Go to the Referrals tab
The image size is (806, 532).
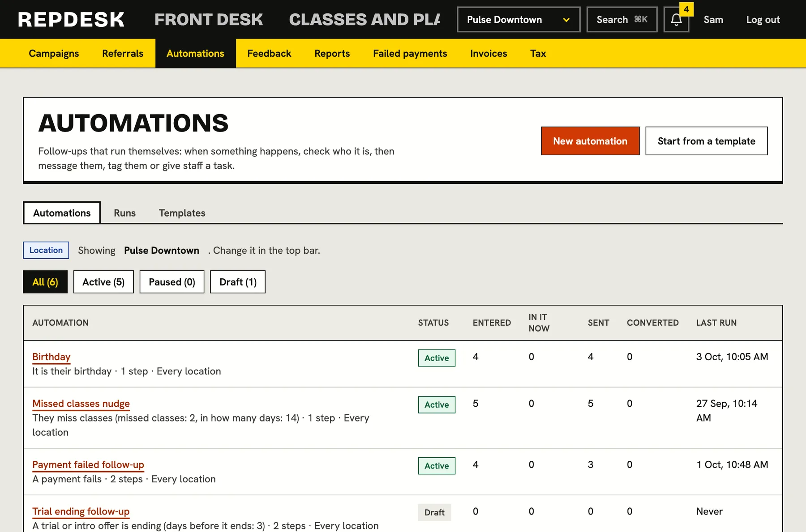(x=123, y=53)
